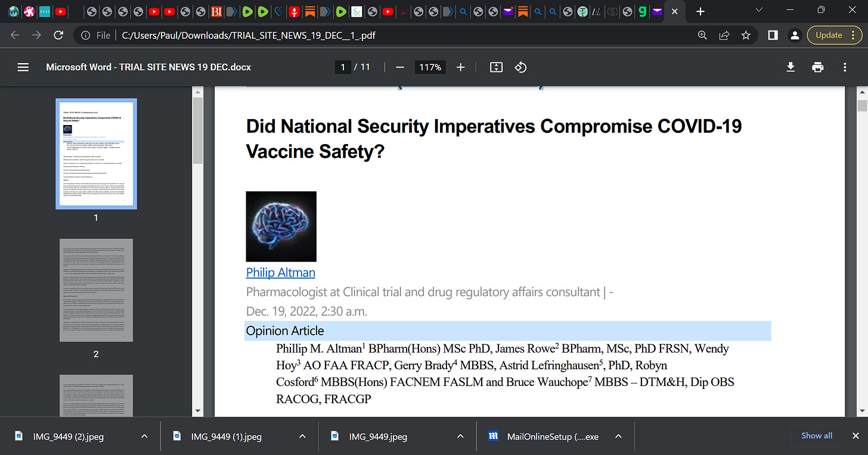Screen dimensions: 868x455
Task: Open the IMG_9449 (1).jpeg download
Action: pyautogui.click(x=226, y=437)
